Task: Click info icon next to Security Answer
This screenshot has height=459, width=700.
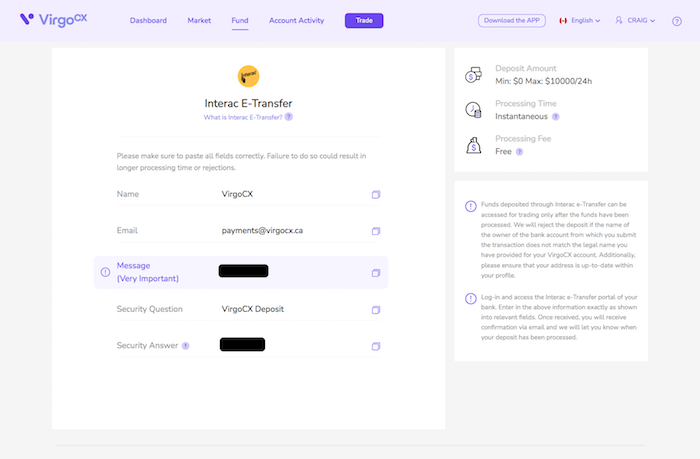Action: (186, 346)
